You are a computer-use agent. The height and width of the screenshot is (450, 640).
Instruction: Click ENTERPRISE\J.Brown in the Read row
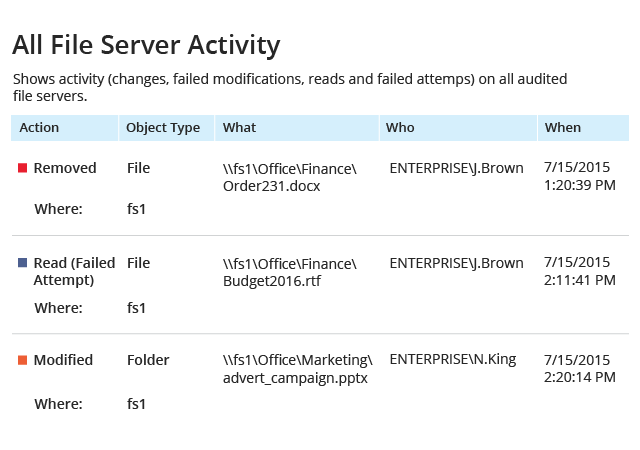456,263
